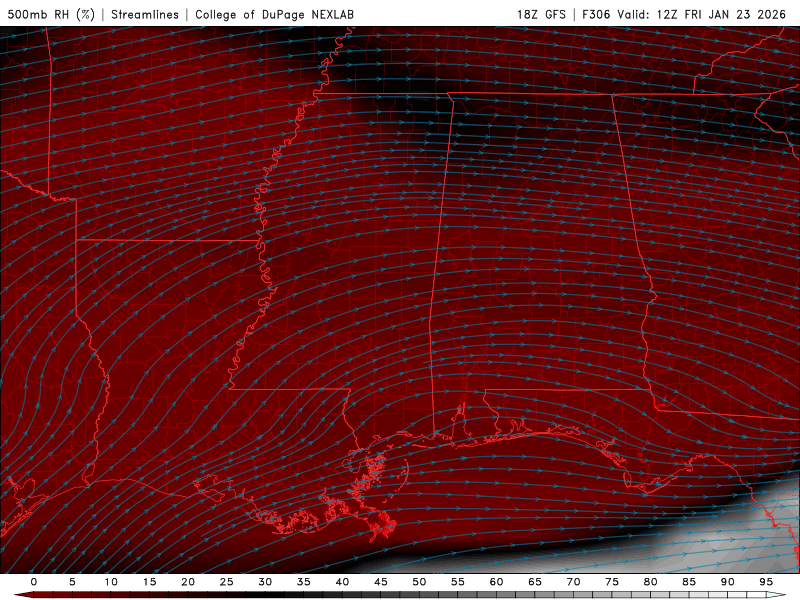Select the "Streamlines" label in header

point(145,14)
